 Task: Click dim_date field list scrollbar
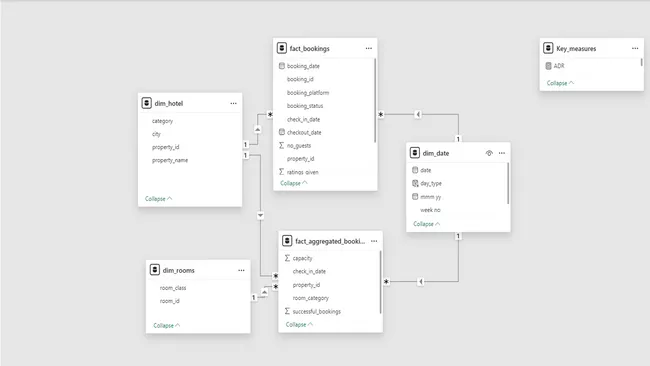point(508,183)
